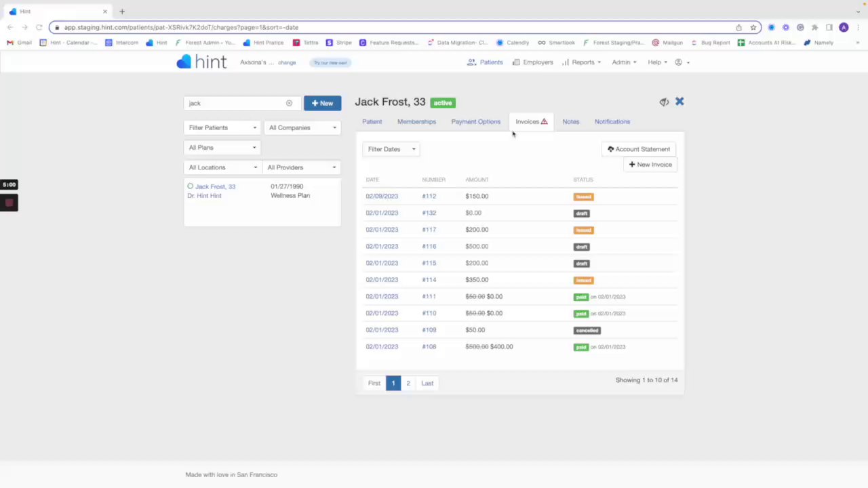Open Mailgun bookmark
This screenshot has height=488, width=868.
tap(668, 43)
